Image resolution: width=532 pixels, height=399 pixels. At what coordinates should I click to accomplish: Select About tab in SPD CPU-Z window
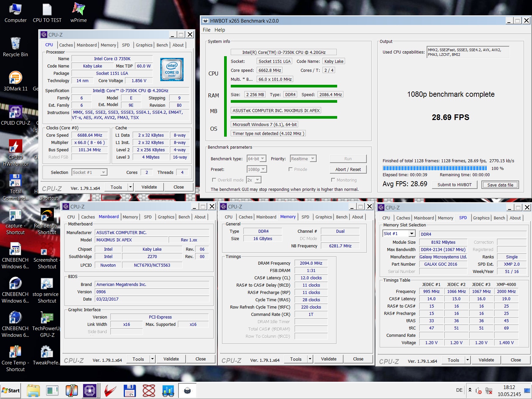click(x=515, y=218)
